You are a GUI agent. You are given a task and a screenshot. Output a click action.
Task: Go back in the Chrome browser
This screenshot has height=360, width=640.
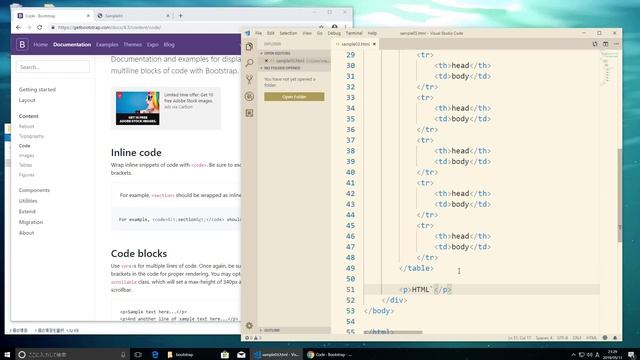18,27
